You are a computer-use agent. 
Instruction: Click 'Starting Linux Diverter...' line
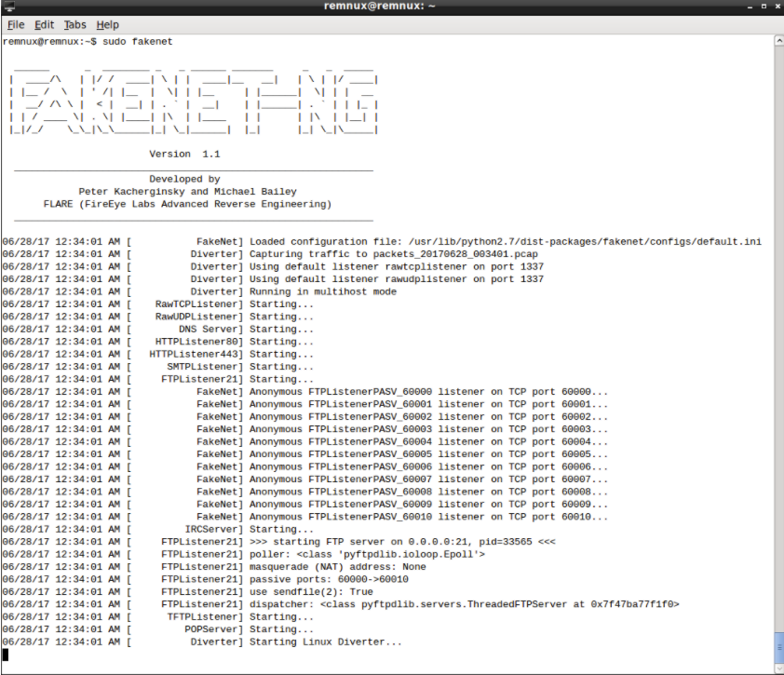[x=202, y=641]
